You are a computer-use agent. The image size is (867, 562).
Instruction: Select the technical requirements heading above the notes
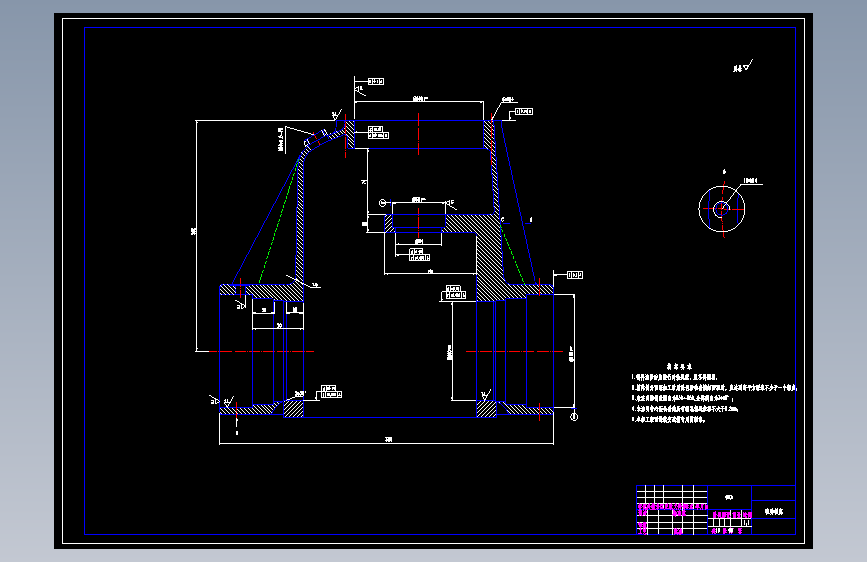(x=679, y=366)
